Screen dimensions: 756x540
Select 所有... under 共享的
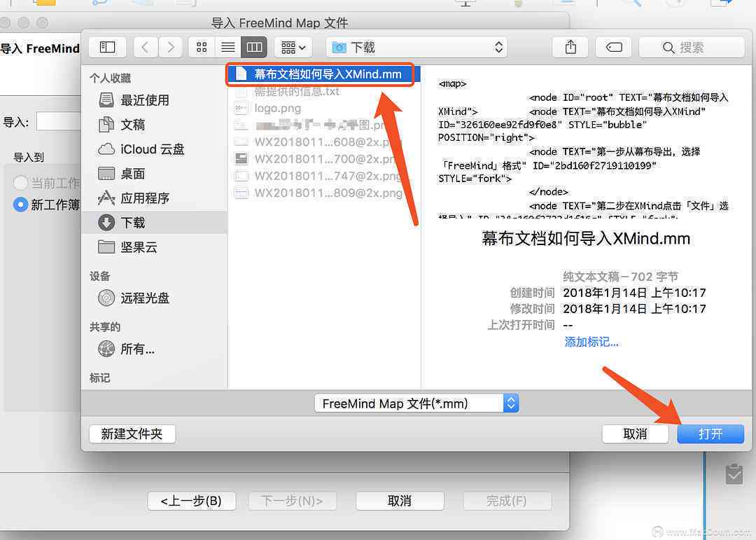tap(154, 348)
